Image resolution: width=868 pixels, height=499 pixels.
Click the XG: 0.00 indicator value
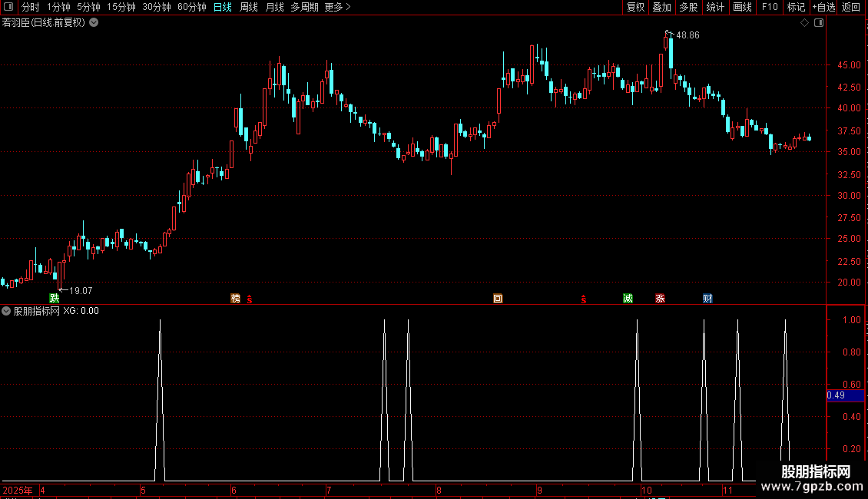coord(81,311)
